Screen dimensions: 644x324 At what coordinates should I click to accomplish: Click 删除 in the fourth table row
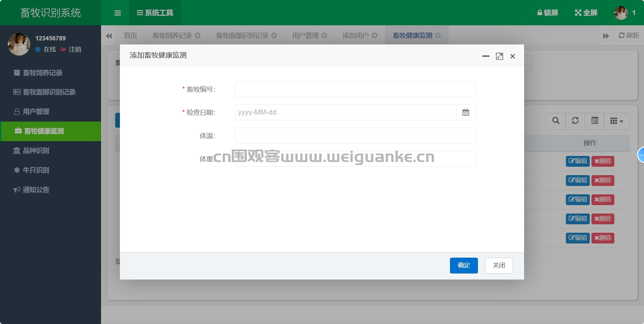(x=603, y=219)
